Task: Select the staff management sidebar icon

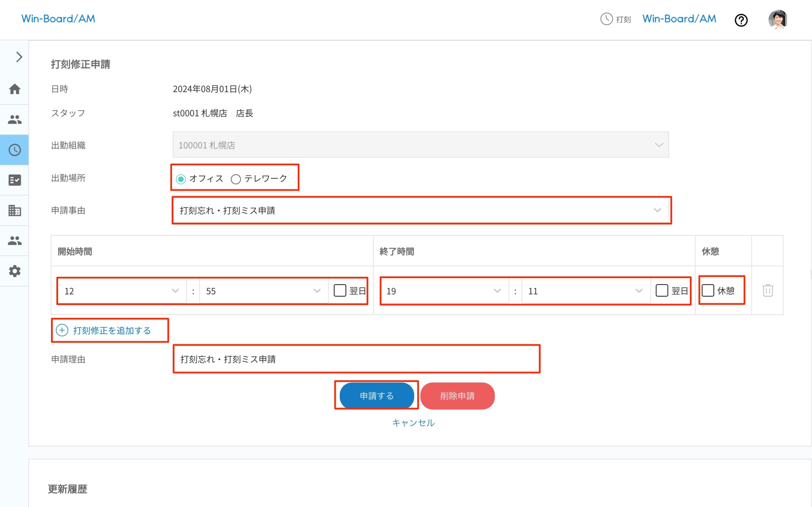Action: click(x=14, y=119)
